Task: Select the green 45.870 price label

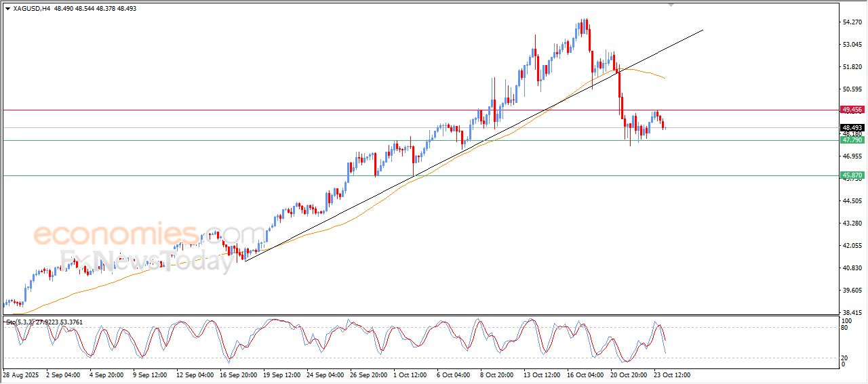Action: (851, 175)
